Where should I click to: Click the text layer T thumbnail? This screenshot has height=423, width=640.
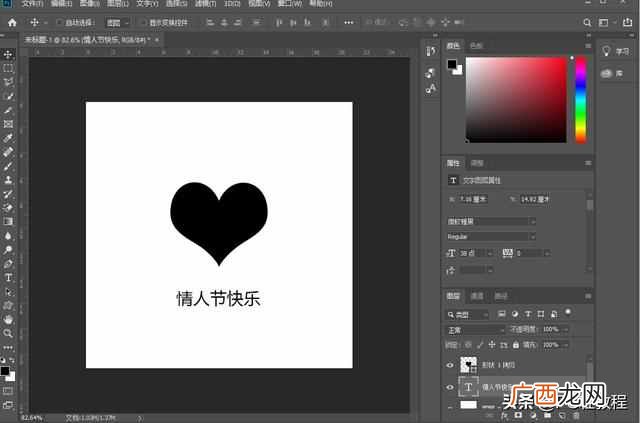[x=468, y=387]
